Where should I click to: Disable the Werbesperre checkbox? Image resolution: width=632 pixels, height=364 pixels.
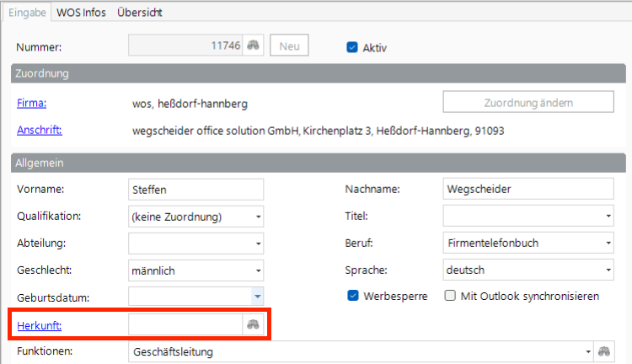click(x=352, y=297)
